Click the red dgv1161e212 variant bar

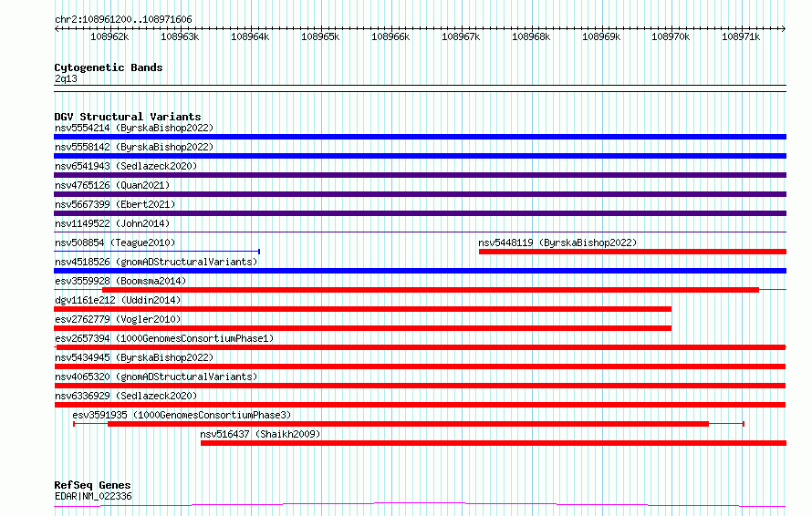pyautogui.click(x=362, y=309)
